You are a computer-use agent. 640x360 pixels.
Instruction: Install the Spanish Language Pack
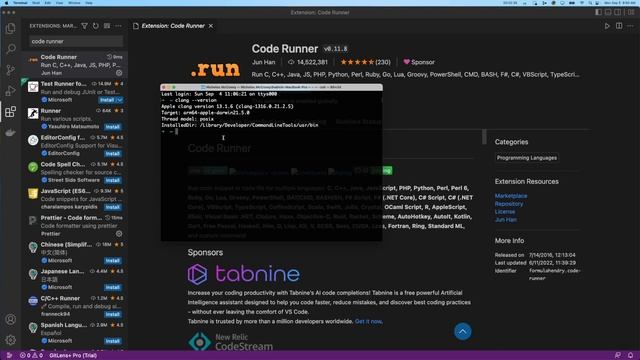click(x=113, y=341)
